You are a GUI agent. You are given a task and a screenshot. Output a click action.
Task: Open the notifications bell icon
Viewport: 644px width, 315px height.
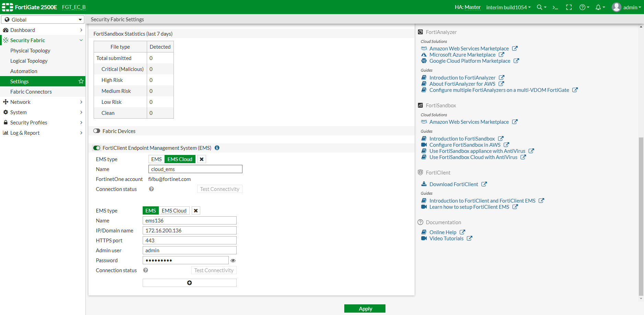coord(599,7)
